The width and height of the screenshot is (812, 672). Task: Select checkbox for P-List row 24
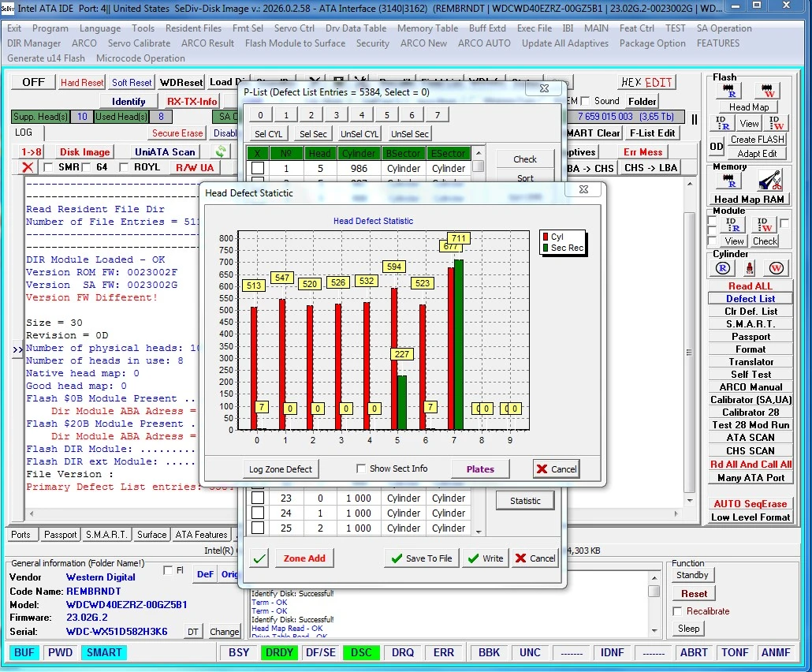[x=257, y=513]
